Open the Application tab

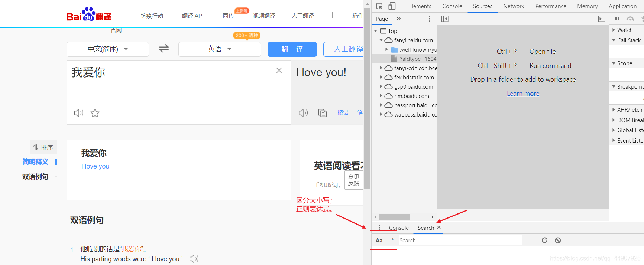(622, 6)
